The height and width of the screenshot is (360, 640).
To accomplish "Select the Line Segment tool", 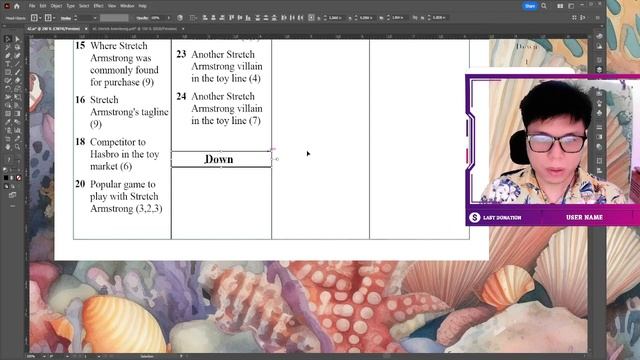I will pos(17,64).
